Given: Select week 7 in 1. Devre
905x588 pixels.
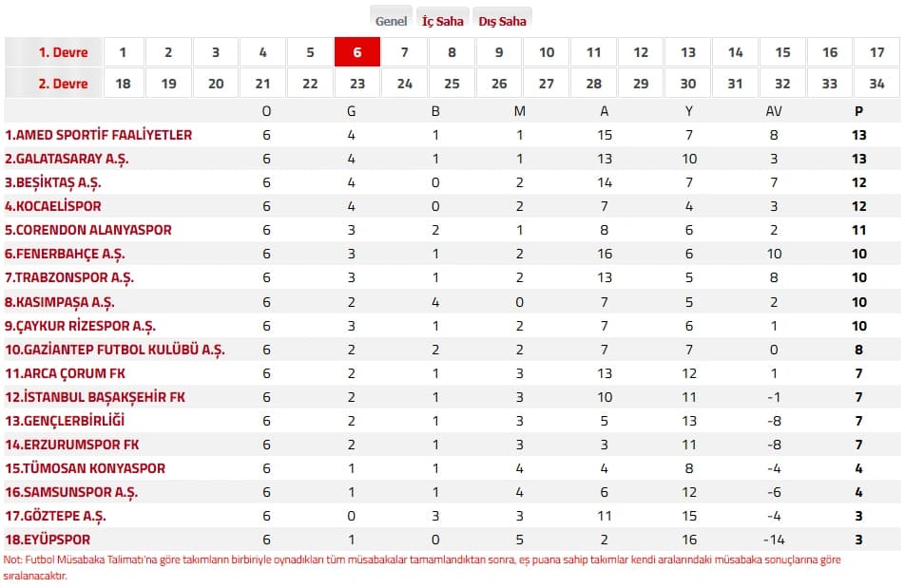Looking at the screenshot, I should pos(405,52).
